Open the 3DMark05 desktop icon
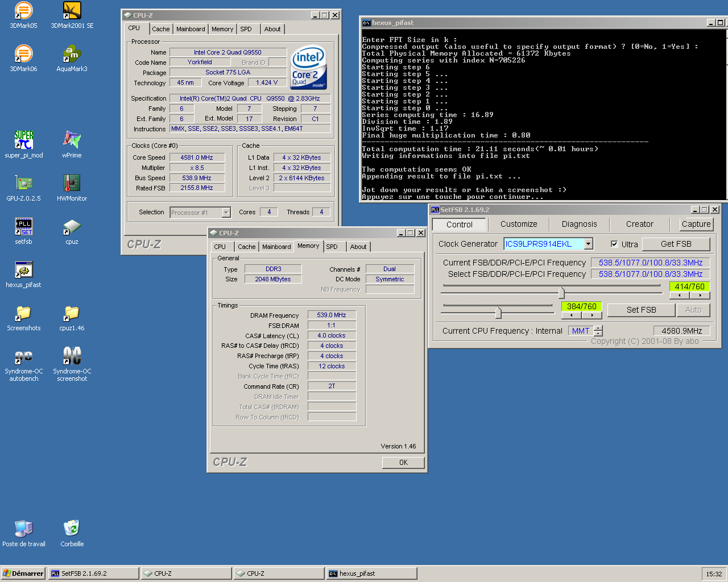Viewport: 728px width, 582px height. point(23,15)
